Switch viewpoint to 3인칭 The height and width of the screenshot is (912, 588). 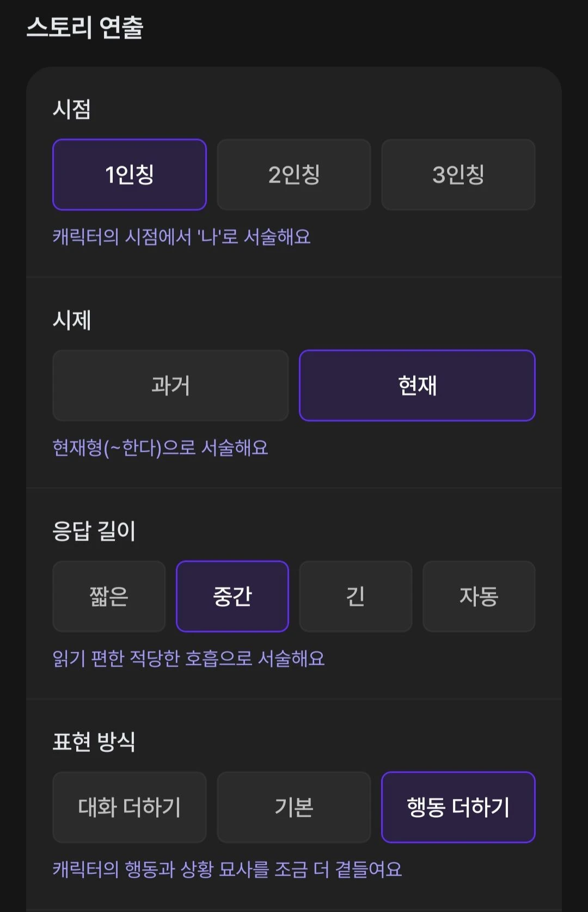coord(458,174)
